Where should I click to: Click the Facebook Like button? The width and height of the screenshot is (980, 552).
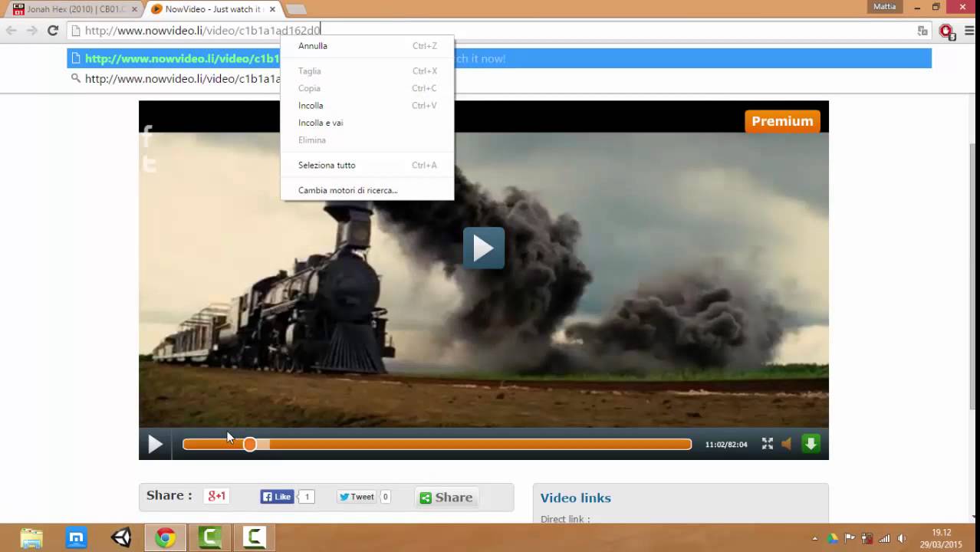pos(277,497)
